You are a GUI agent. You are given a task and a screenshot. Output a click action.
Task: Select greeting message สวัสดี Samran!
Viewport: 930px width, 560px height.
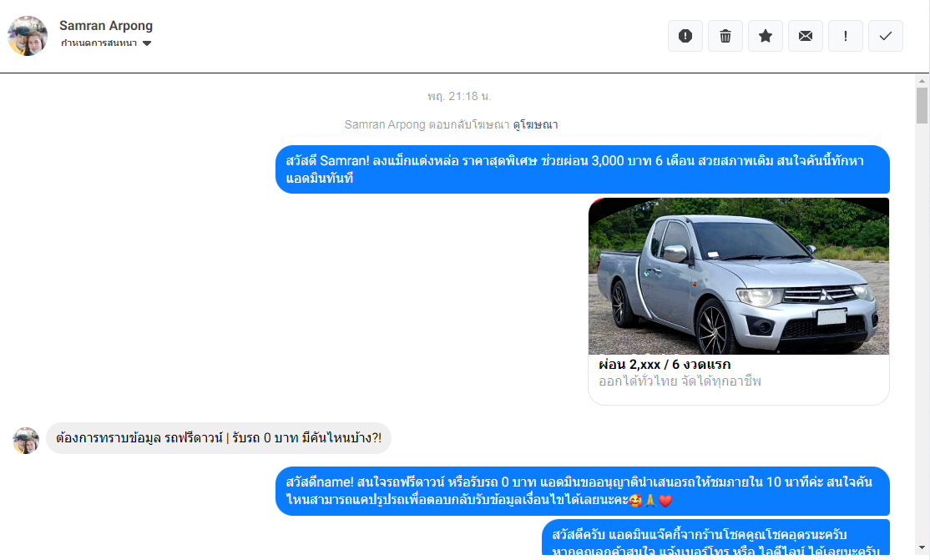(583, 169)
